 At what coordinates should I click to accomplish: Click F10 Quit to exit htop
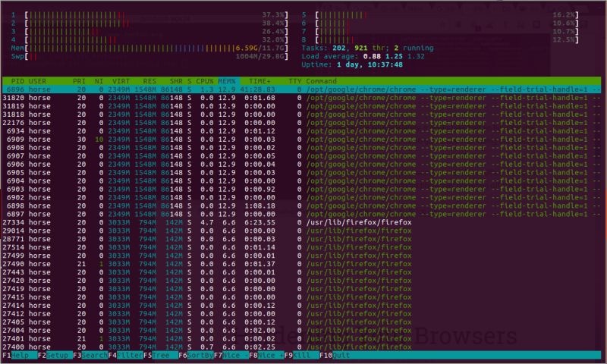pos(335,355)
